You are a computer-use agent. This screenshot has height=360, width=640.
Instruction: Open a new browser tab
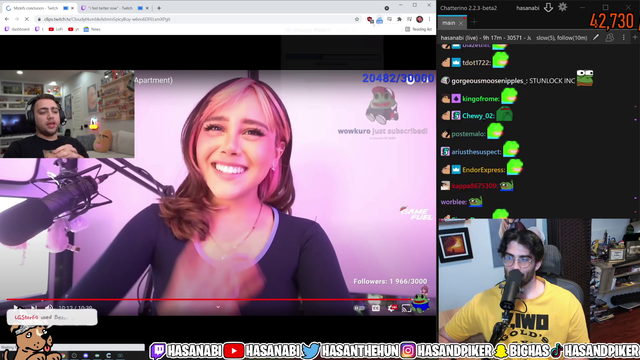tap(159, 8)
